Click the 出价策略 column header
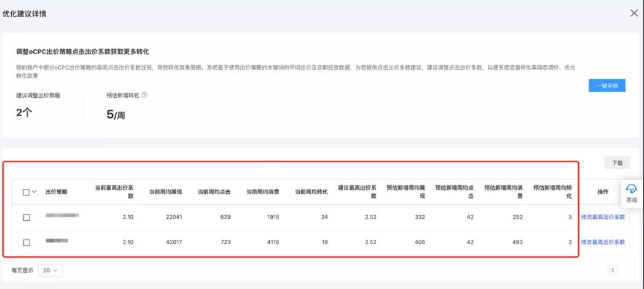The image size is (644, 289). pos(57,192)
